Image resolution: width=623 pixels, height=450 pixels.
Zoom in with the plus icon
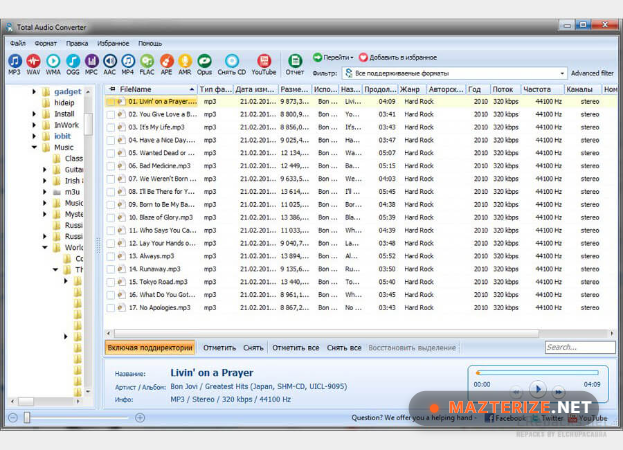139,418
